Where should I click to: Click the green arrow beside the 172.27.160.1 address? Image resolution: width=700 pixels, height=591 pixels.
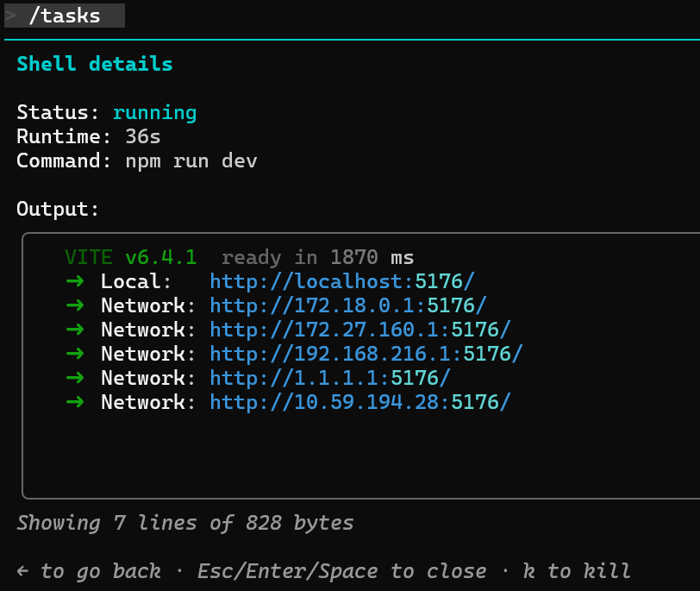75,330
